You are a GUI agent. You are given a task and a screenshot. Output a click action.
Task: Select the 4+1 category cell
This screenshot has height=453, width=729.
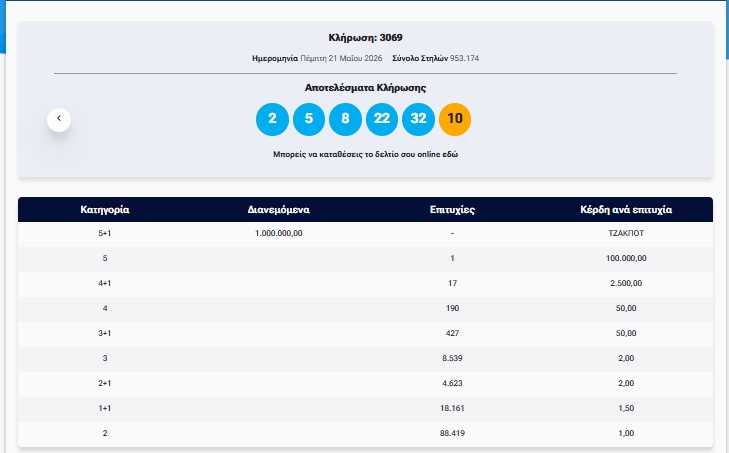pyautogui.click(x=105, y=283)
